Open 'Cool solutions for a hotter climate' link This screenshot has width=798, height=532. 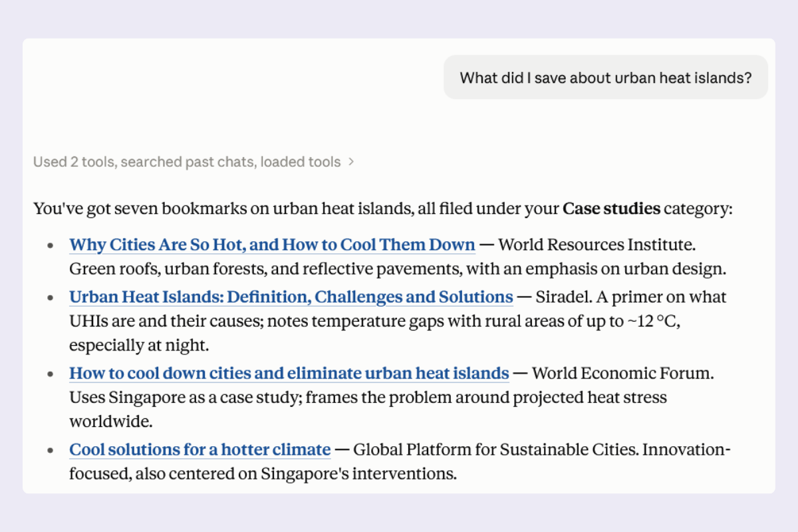[200, 450]
